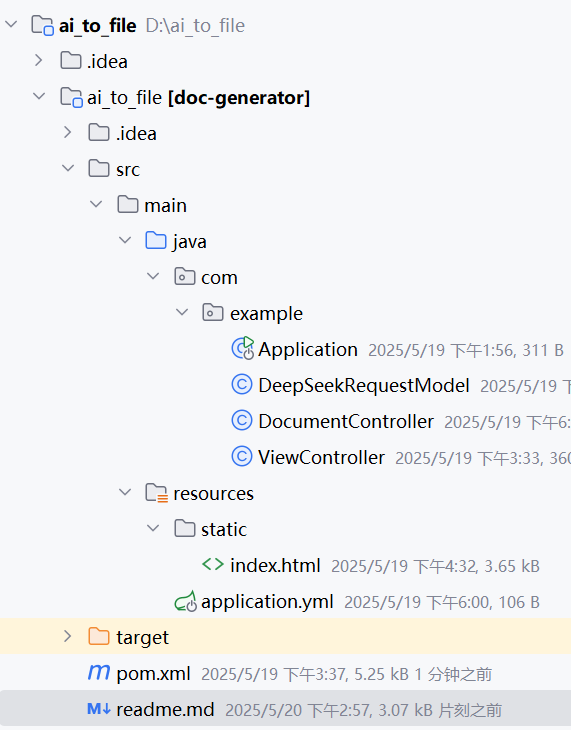Open the ViewController class file

pos(321,457)
